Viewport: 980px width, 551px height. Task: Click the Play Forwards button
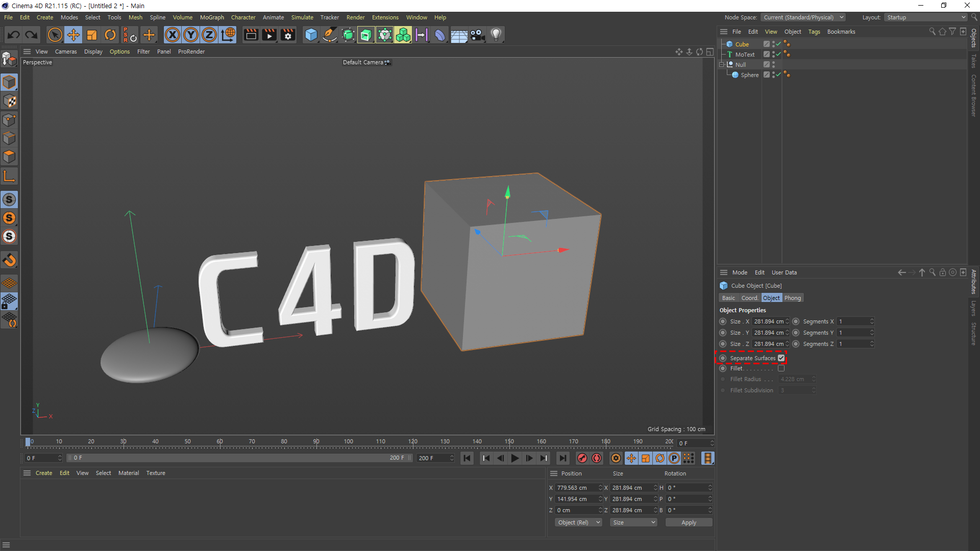point(514,458)
